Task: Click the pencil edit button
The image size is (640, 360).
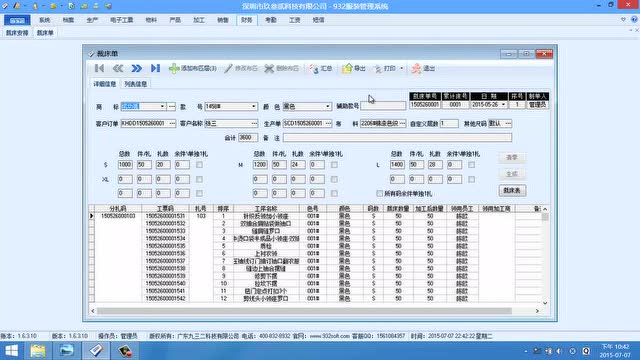Action: tap(241, 68)
